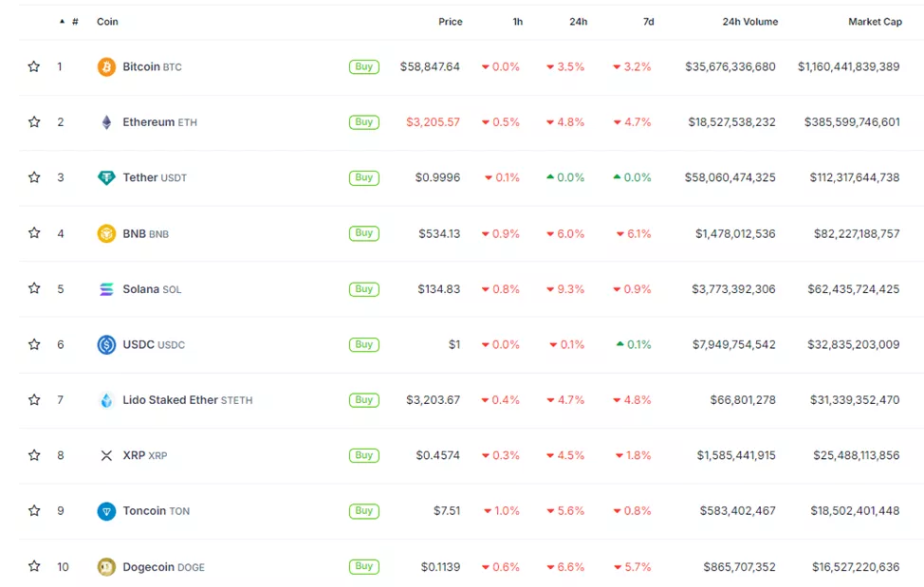Image resolution: width=924 pixels, height=587 pixels.
Task: Sort by 24h change column header
Action: click(578, 22)
